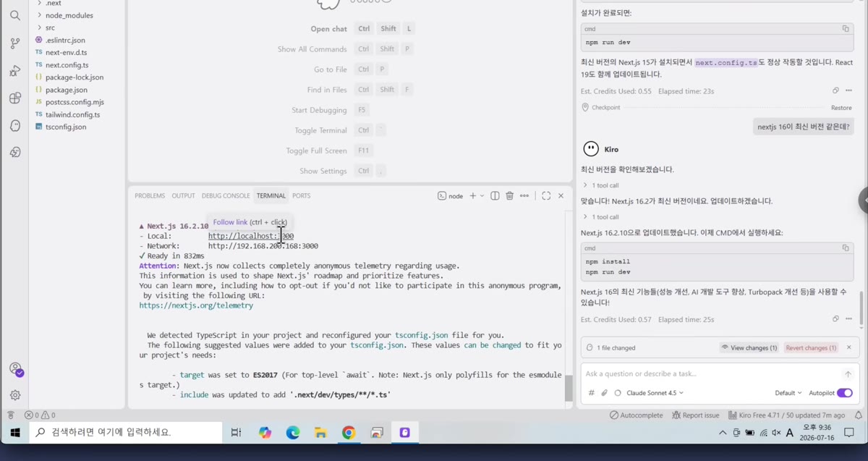Screen dimensions: 868x461
Task: Open the Claude Sonnet 4.5 model dropdown
Action: point(650,393)
